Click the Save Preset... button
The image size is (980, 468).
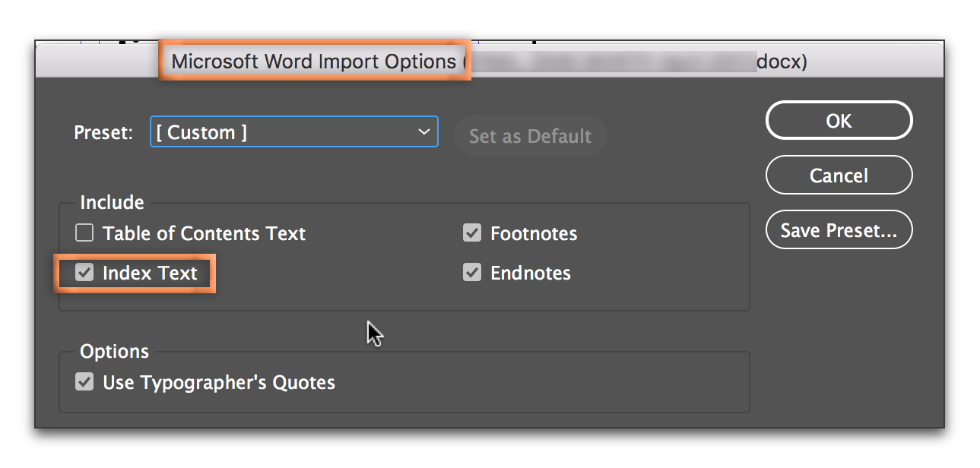pyautogui.click(x=839, y=230)
